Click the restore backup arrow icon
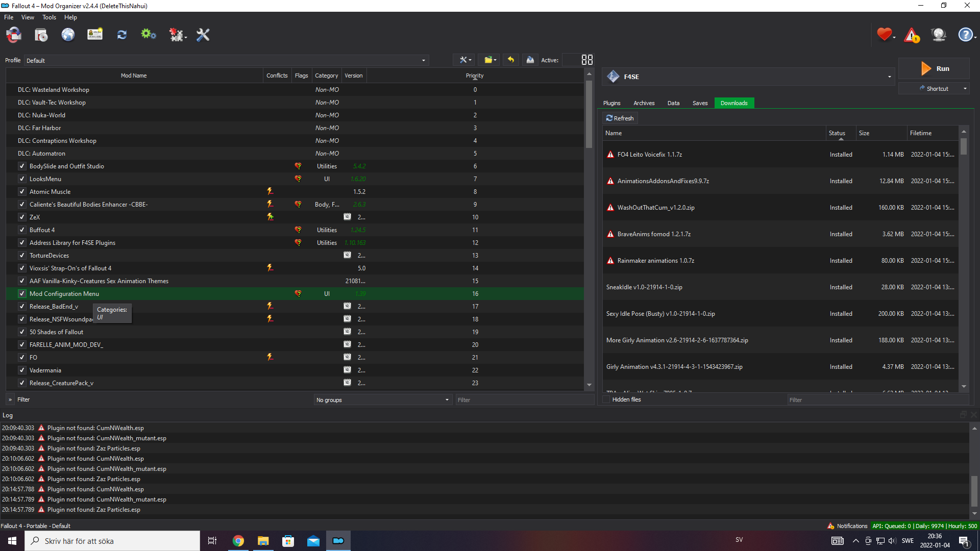980x551 pixels. [x=511, y=60]
